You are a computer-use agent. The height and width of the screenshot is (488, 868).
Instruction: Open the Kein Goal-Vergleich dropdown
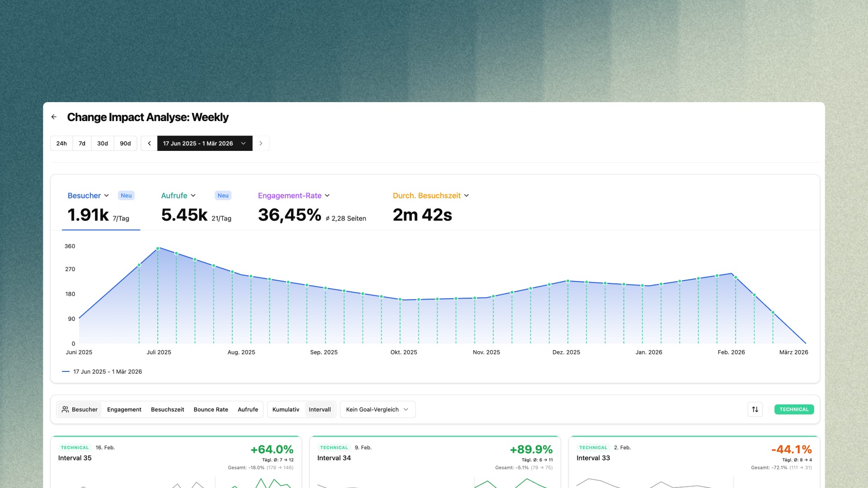click(377, 409)
